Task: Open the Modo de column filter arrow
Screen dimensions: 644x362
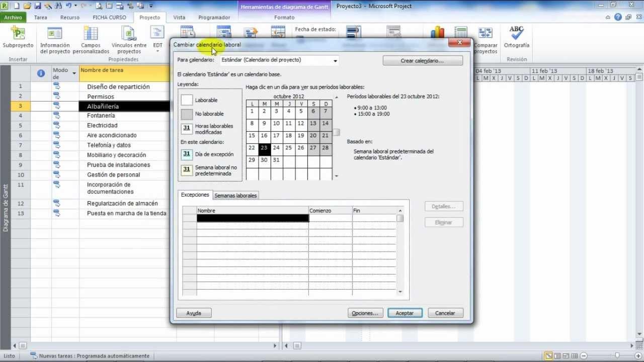Action: 74,73
